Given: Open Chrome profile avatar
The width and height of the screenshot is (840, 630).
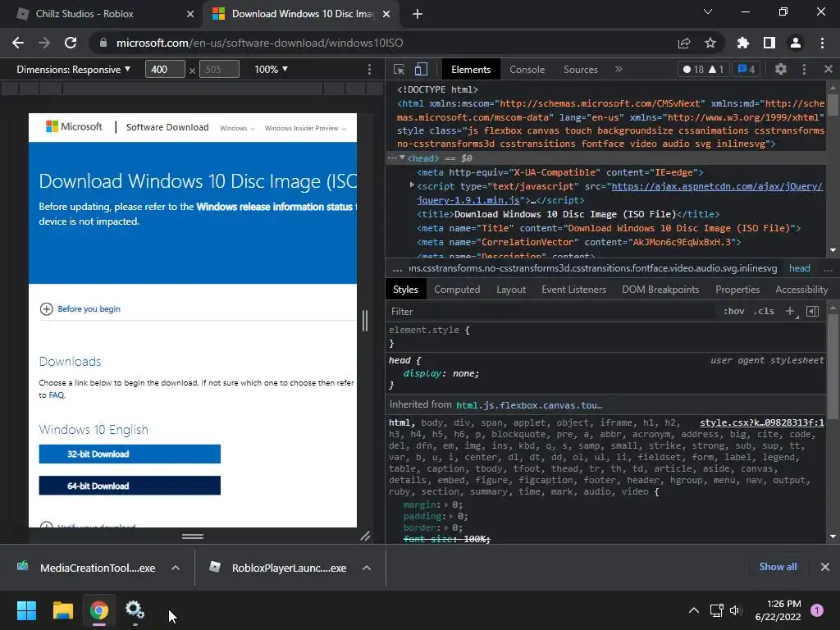Looking at the screenshot, I should tap(796, 43).
